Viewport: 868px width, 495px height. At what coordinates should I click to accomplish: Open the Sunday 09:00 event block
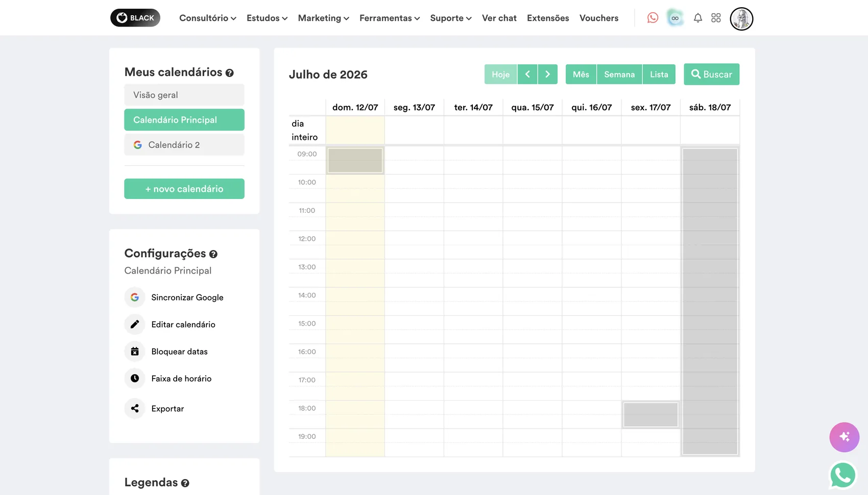355,160
